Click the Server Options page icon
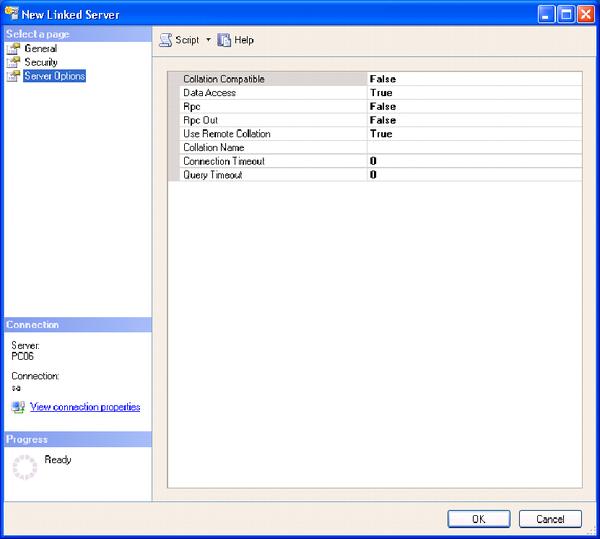600x539 pixels. pos(13,76)
